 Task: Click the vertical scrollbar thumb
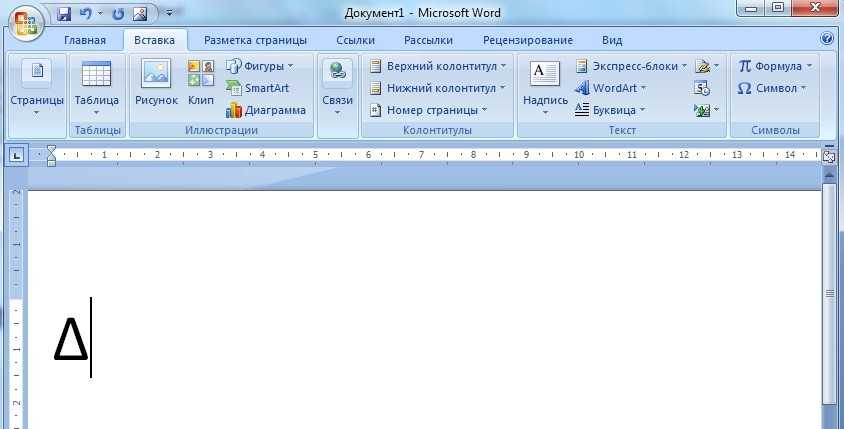829,293
